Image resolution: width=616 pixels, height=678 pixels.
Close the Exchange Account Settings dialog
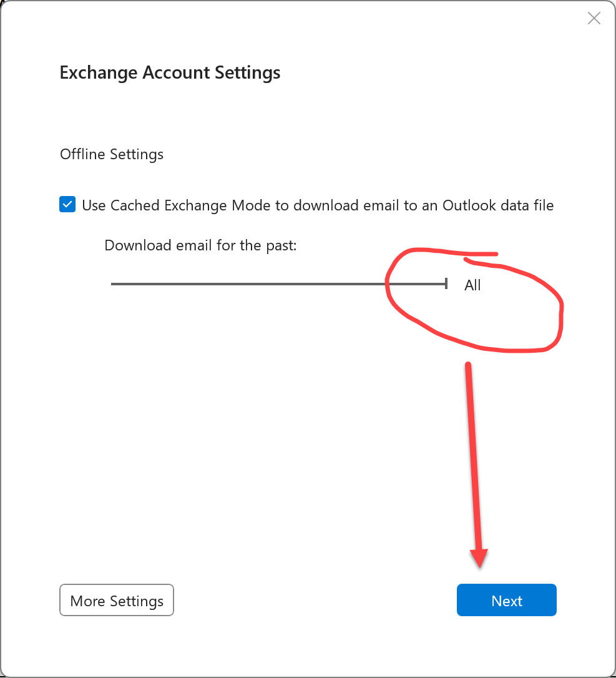pyautogui.click(x=594, y=18)
